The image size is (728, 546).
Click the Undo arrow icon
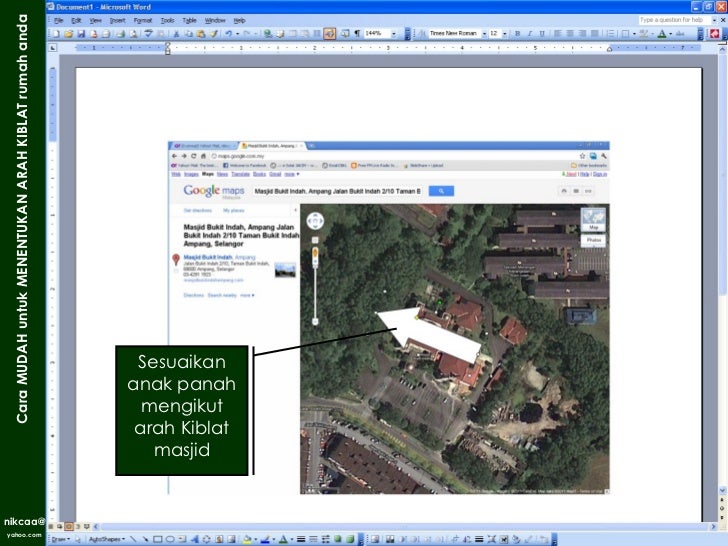(228, 33)
